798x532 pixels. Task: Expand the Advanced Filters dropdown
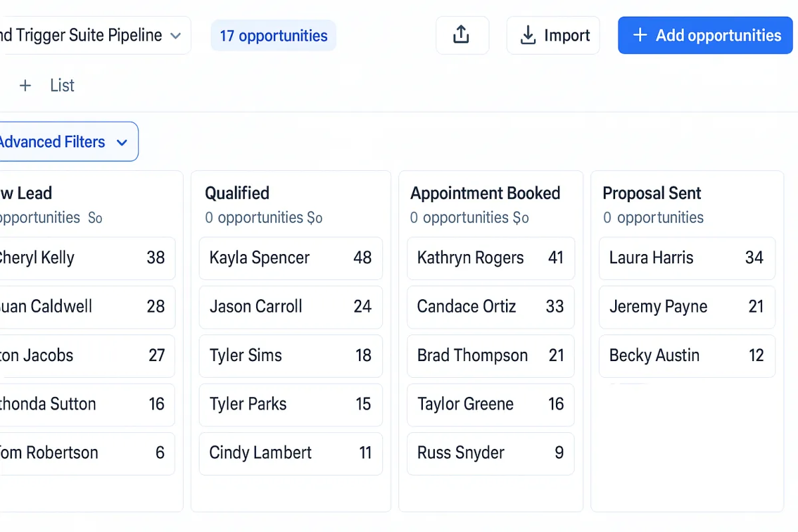(x=66, y=142)
